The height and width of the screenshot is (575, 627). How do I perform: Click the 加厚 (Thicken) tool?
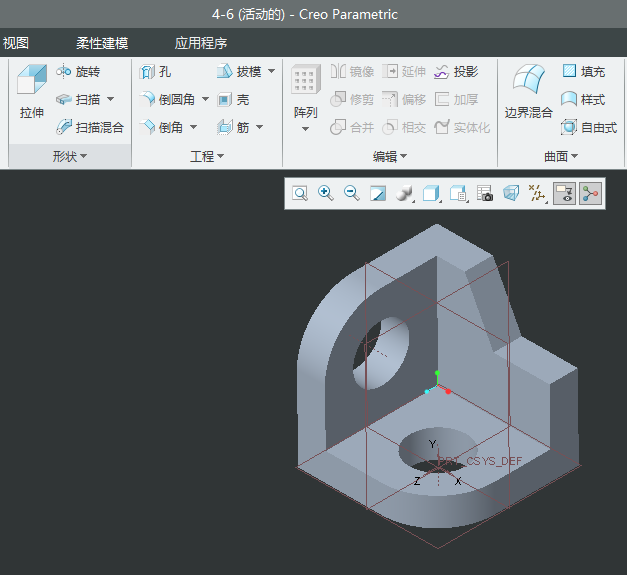point(456,99)
